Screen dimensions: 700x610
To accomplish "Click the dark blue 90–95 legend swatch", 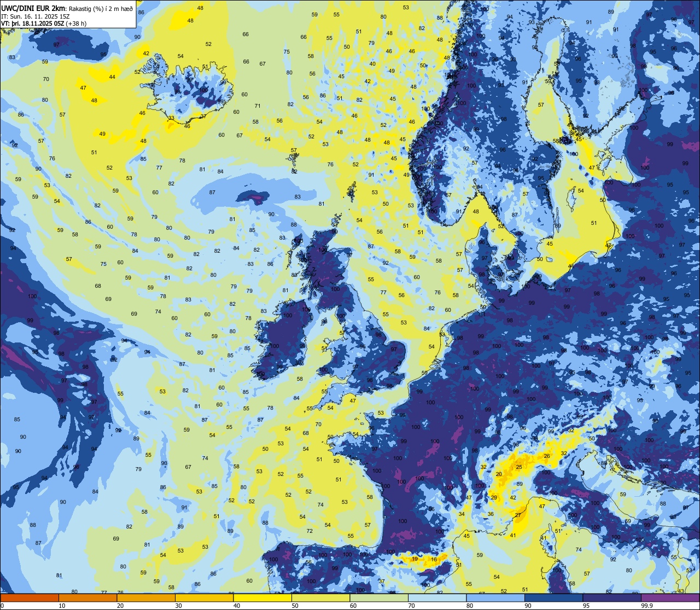I will 553,598.
